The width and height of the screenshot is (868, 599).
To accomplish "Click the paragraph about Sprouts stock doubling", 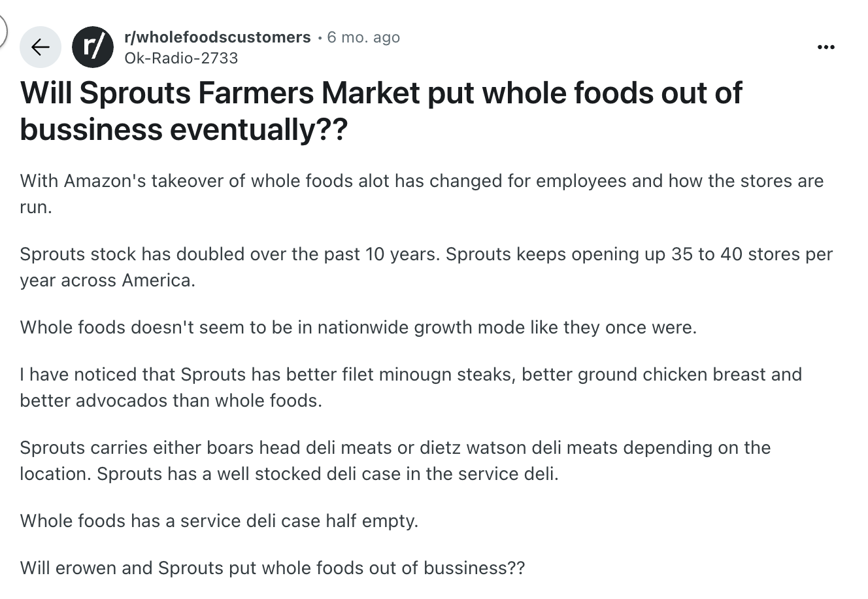I will pyautogui.click(x=426, y=267).
